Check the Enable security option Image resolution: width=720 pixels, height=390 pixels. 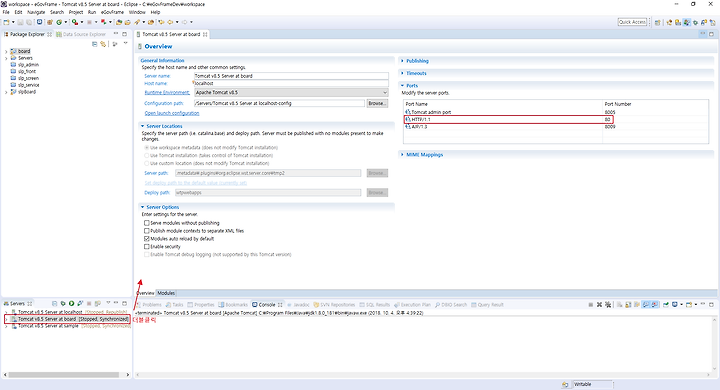(147, 247)
